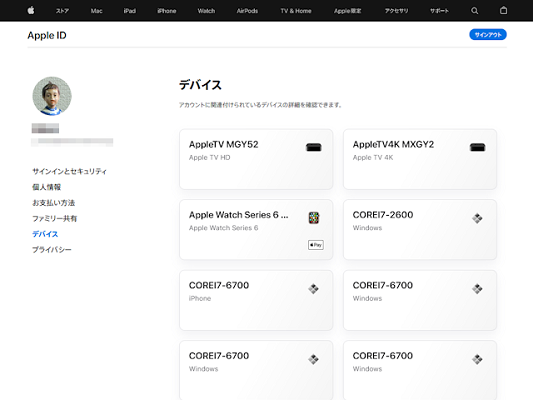Click the Windows label under COREI7-2600
This screenshot has width=533, height=400.
367,228
